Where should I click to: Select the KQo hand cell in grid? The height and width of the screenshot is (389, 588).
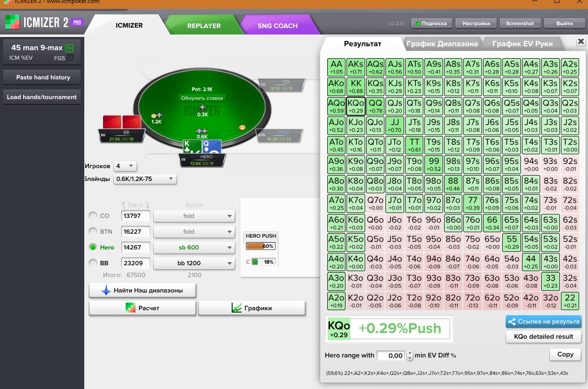pos(355,106)
